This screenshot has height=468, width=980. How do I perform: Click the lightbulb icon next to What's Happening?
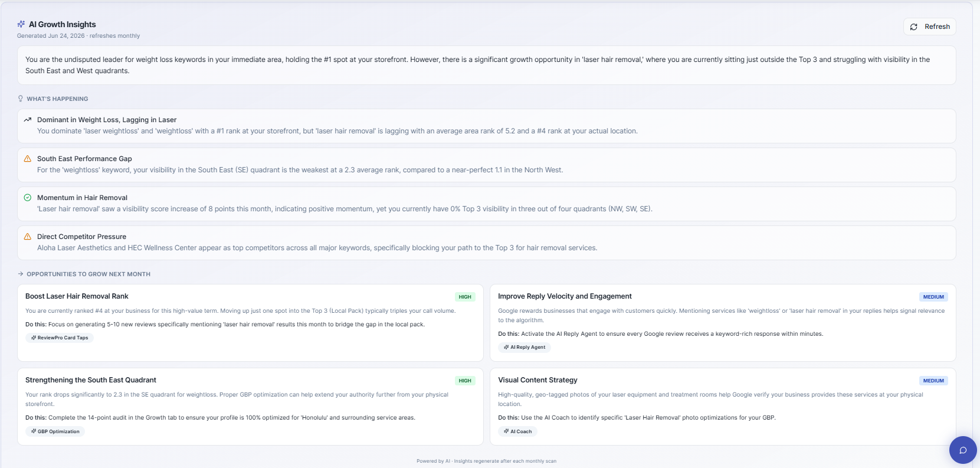(21, 99)
